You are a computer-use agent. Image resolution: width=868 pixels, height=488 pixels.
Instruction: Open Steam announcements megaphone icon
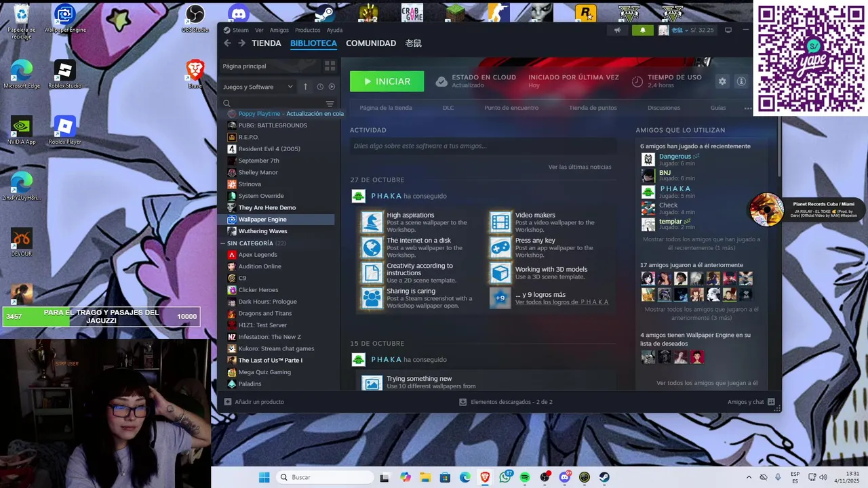(x=617, y=30)
